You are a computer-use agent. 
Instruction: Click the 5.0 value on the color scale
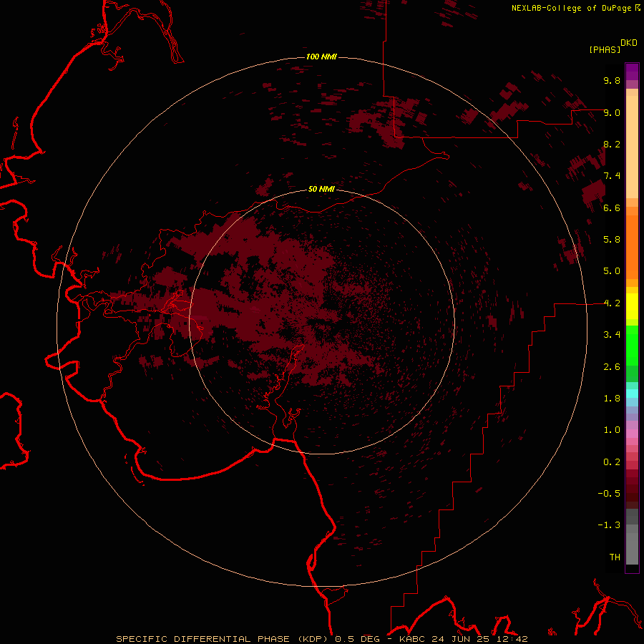coord(612,271)
